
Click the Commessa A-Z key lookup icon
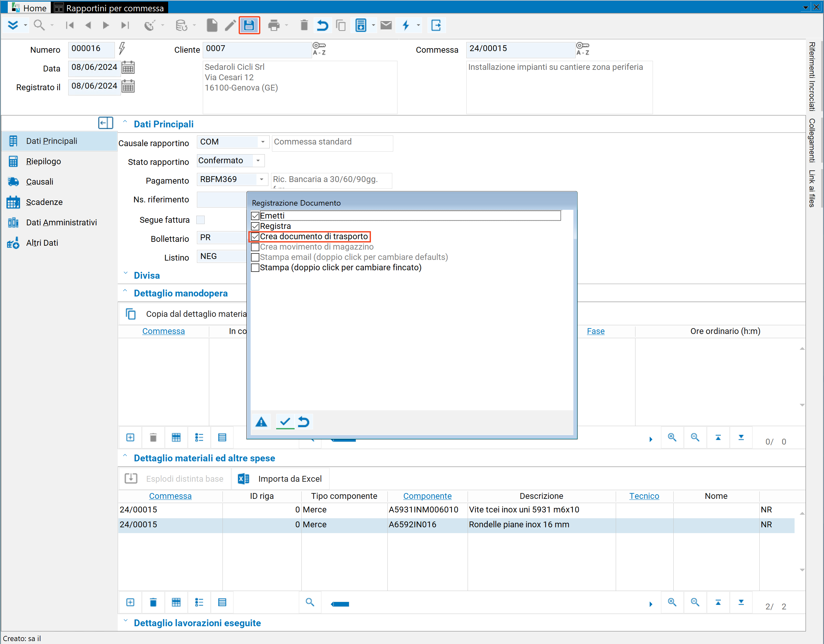pos(583,49)
